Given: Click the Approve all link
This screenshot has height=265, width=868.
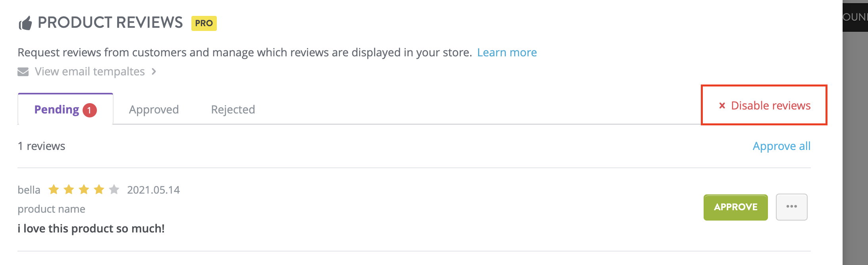Looking at the screenshot, I should (781, 146).
